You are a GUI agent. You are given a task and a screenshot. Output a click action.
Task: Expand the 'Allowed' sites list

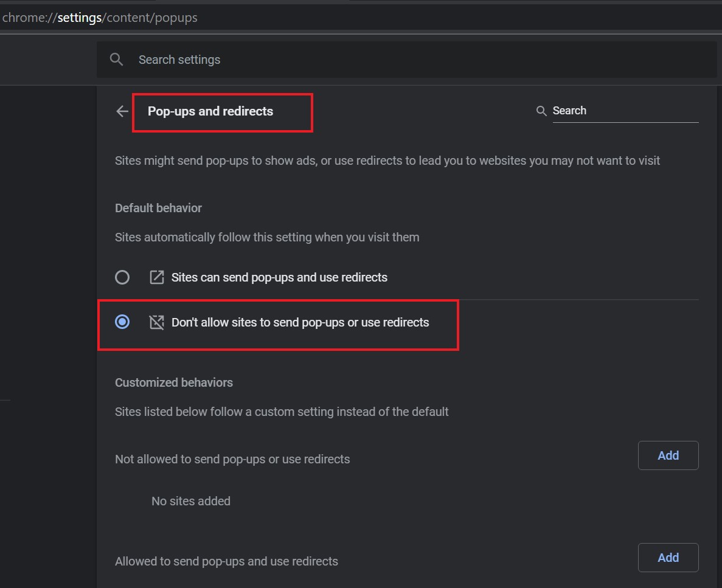(226, 561)
